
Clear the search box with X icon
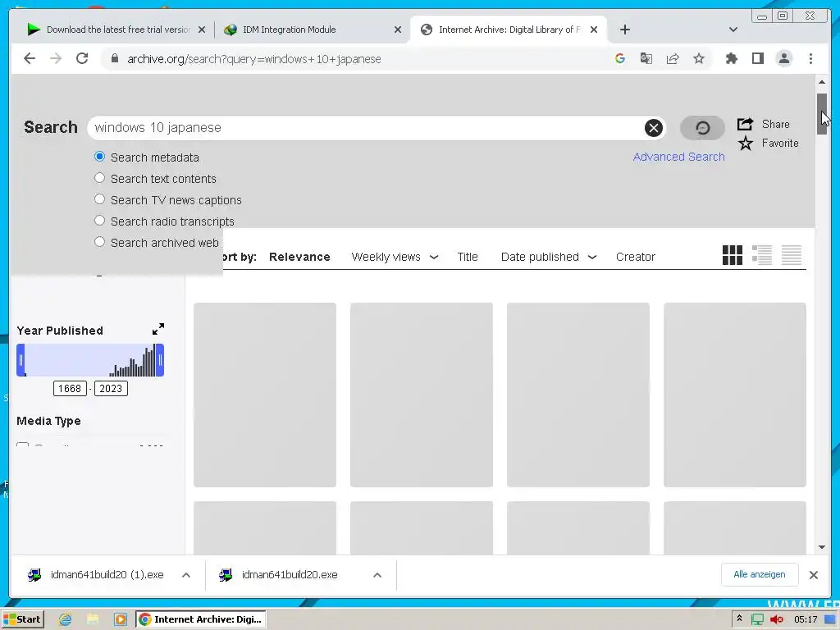pos(653,127)
